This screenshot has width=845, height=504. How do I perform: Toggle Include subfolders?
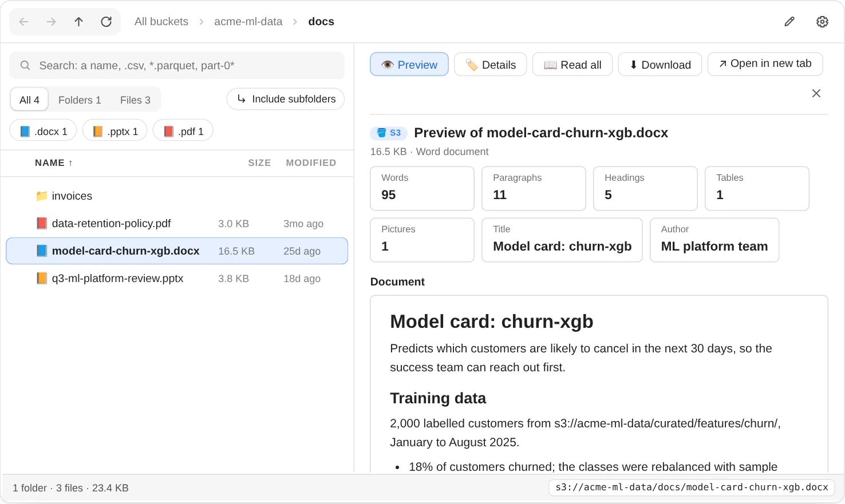coord(286,99)
